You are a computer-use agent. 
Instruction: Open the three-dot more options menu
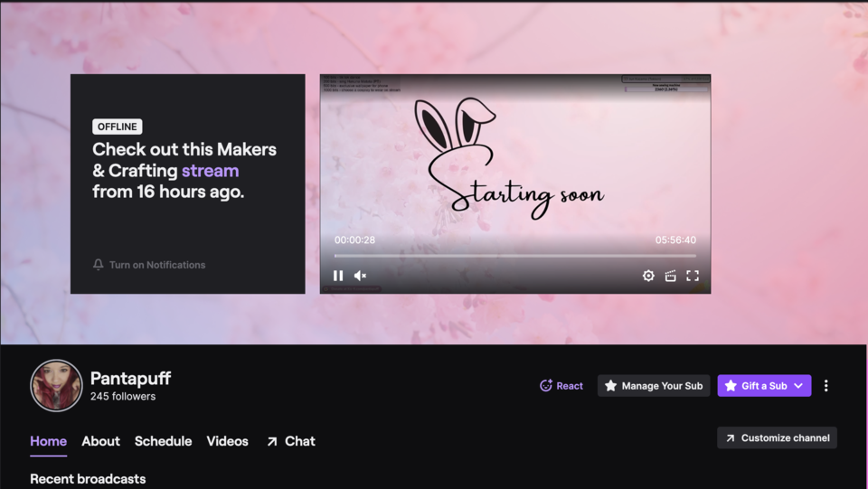click(x=826, y=386)
